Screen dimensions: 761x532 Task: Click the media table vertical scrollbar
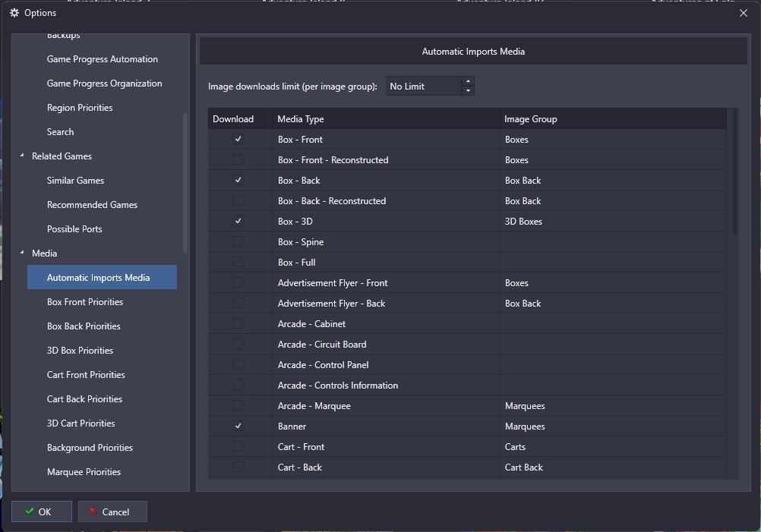[734, 175]
